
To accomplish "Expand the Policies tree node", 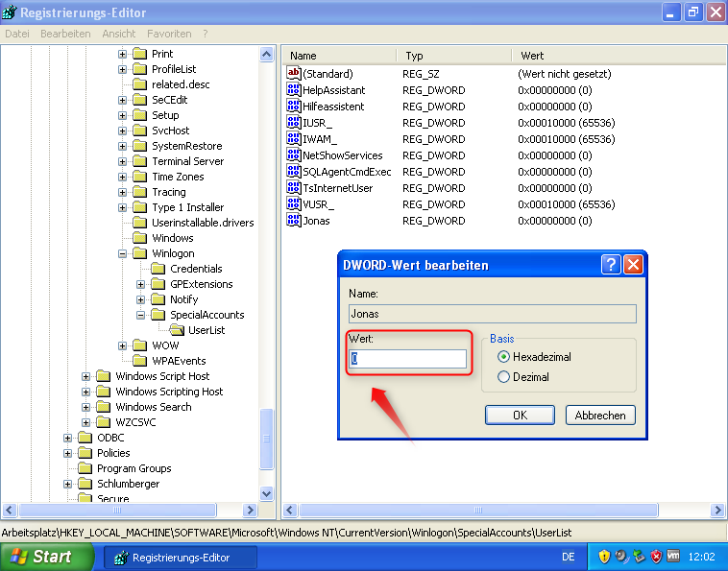I will pos(67,453).
